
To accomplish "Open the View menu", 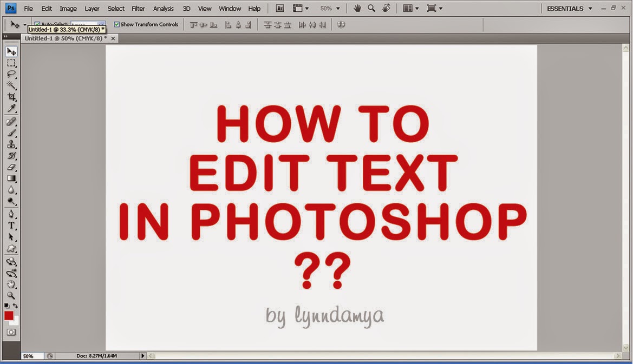I will click(204, 9).
